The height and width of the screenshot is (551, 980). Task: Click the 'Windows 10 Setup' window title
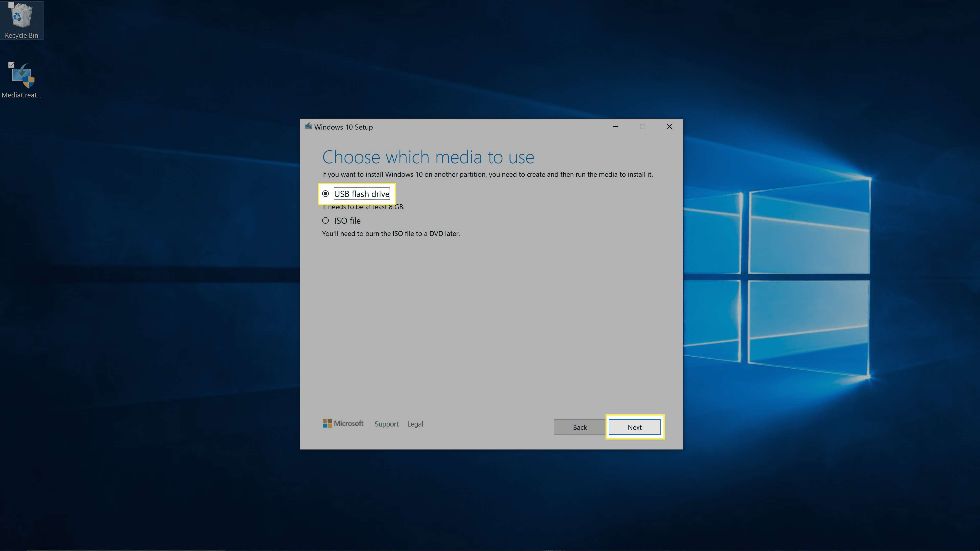pyautogui.click(x=343, y=127)
